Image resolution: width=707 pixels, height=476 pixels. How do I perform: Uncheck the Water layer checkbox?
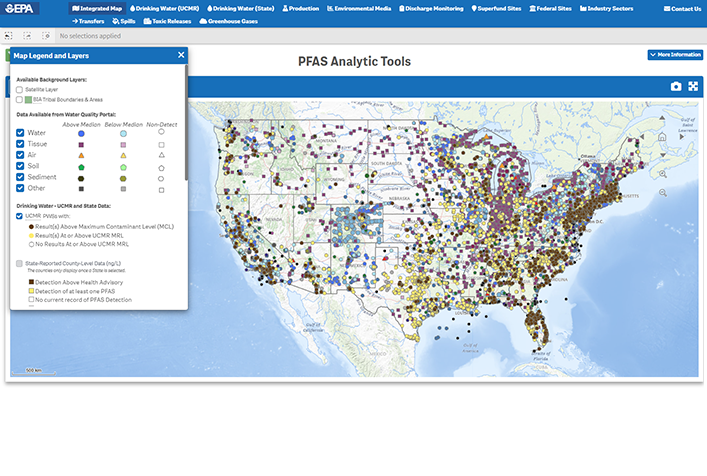21,132
